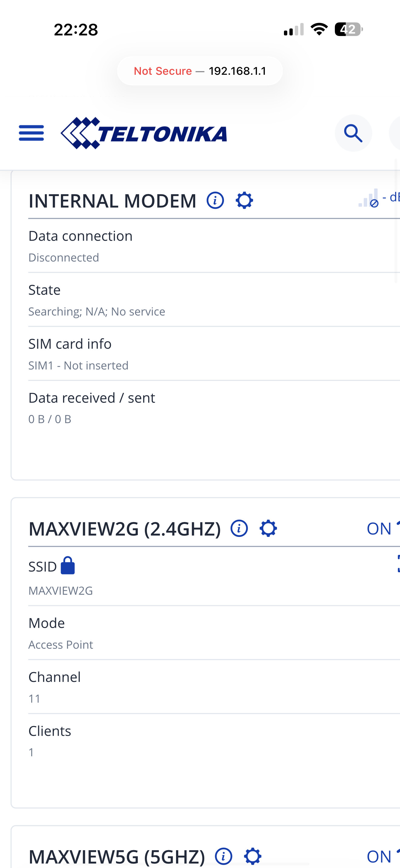Tap the MAXVIEW2G (2.4GHZ) heading

(x=125, y=529)
